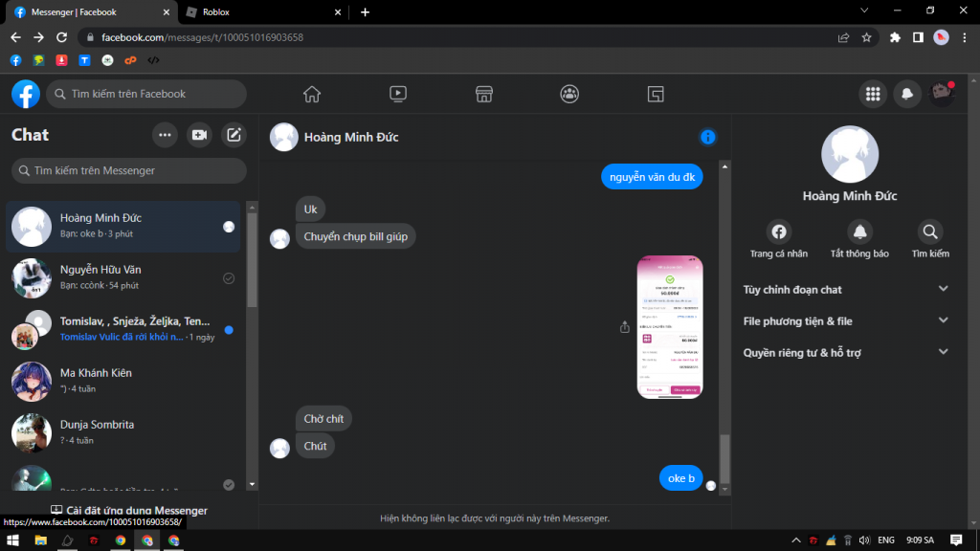This screenshot has width=980, height=551.
Task: Expand Tùy chỉnh đoạn chat section
Action: point(846,289)
